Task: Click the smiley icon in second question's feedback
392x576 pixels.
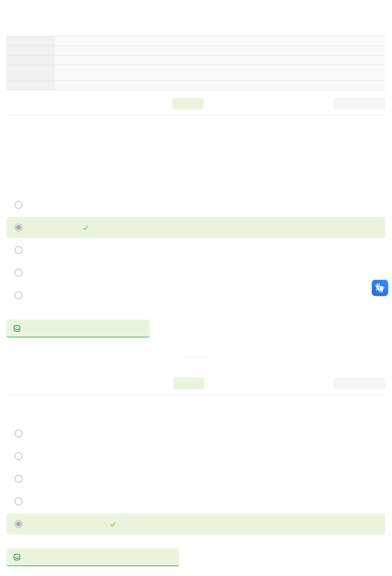Action: (17, 557)
